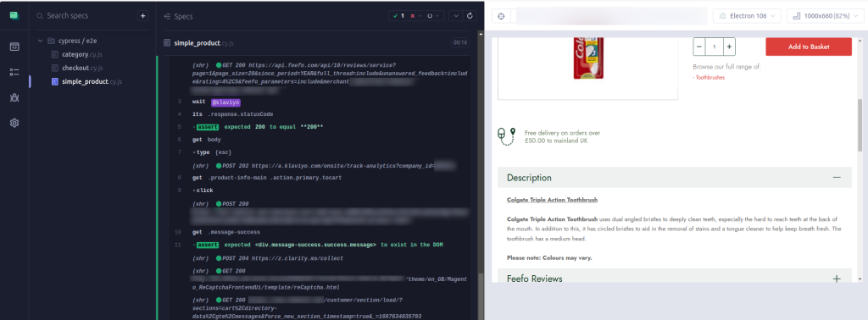
Task: Open the run options chevron dropdown
Action: click(x=455, y=16)
